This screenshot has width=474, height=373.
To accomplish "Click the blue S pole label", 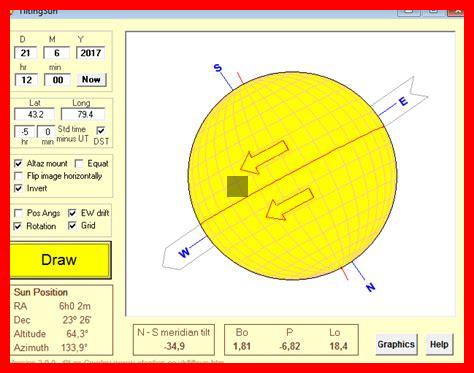I will coord(217,68).
